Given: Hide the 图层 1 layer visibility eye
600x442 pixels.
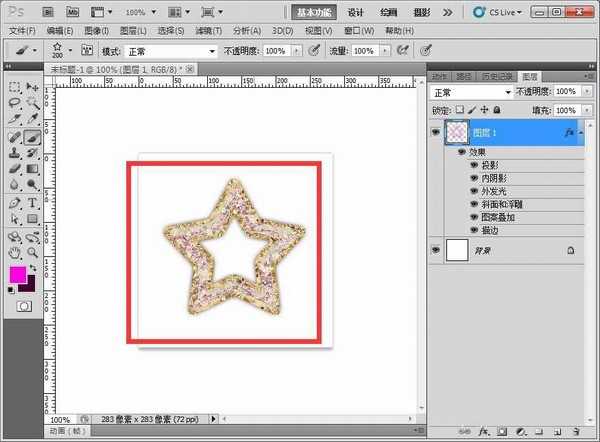Looking at the screenshot, I should coord(436,132).
